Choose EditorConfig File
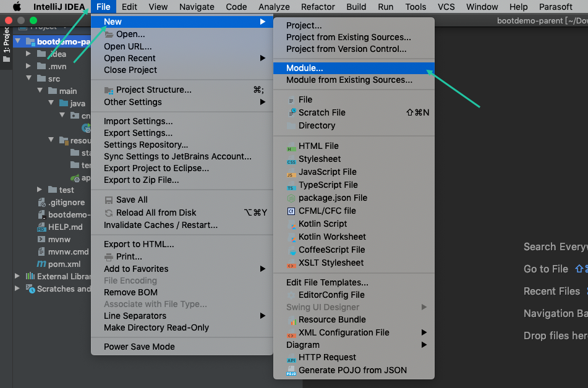The height and width of the screenshot is (388, 588). point(354,295)
